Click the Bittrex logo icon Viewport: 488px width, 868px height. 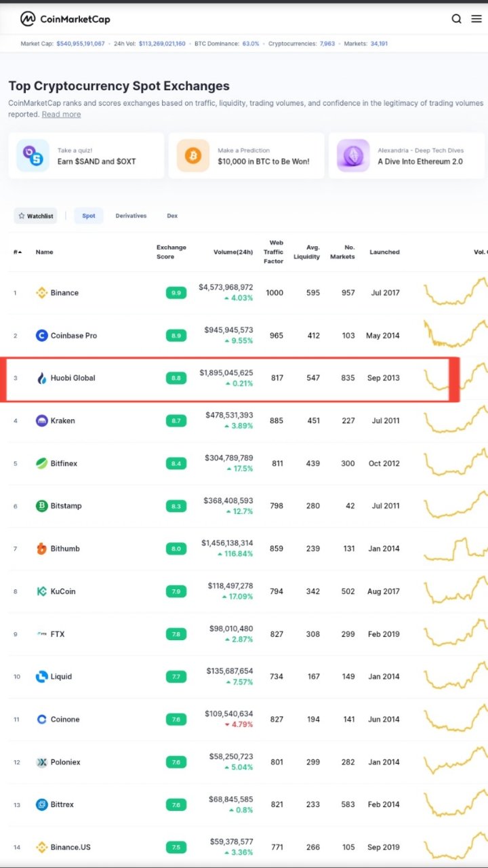tap(41, 805)
